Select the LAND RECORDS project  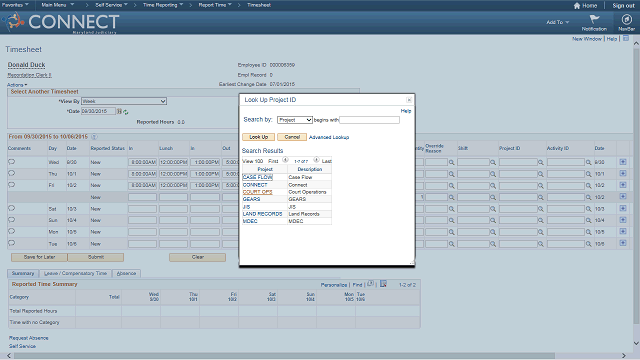pyautogui.click(x=262, y=214)
